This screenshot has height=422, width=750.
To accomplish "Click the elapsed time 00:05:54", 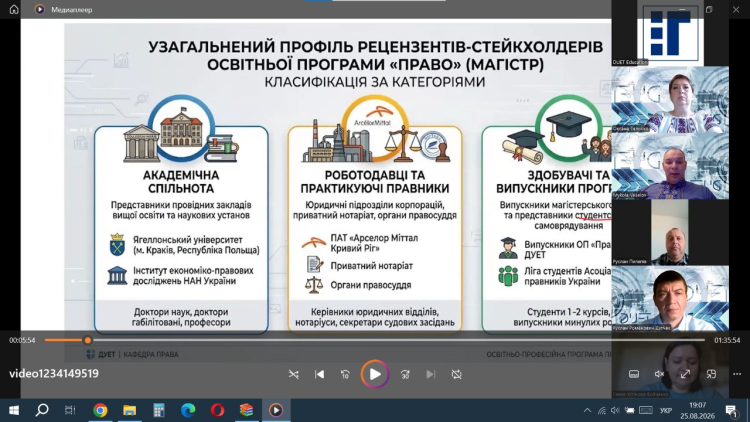I will 22,341.
